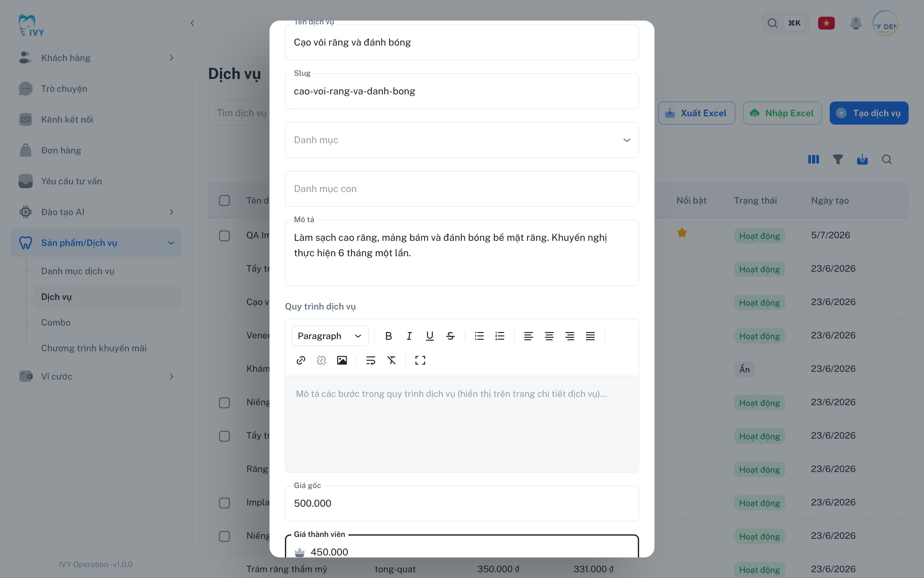Screen dimensions: 924x578
Task: Click into Giá thành viên field
Action: click(x=462, y=547)
